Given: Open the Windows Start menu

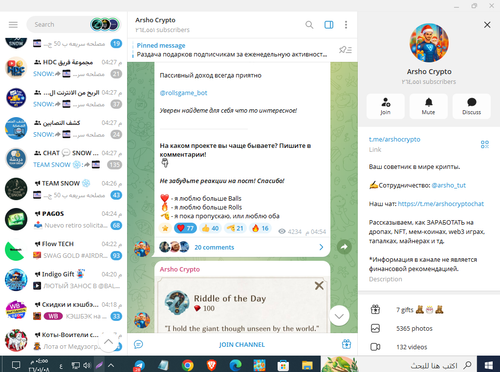Looking at the screenshot, I should tap(488, 365).
